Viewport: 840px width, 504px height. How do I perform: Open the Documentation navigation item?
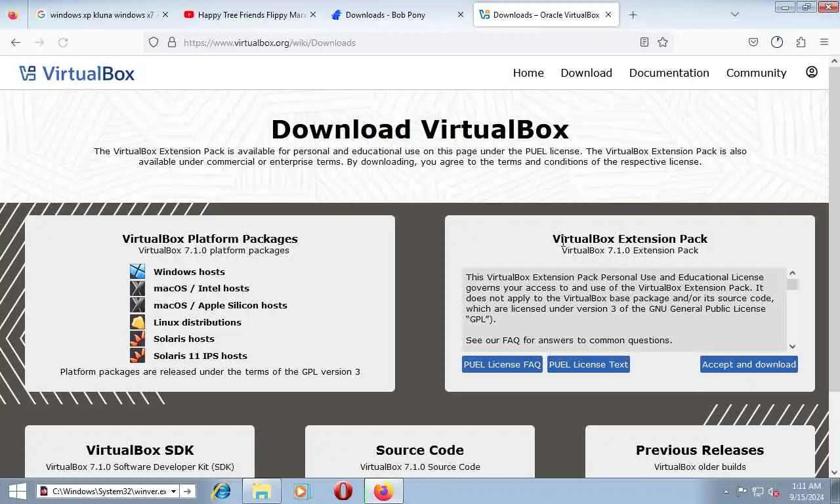[x=669, y=73]
